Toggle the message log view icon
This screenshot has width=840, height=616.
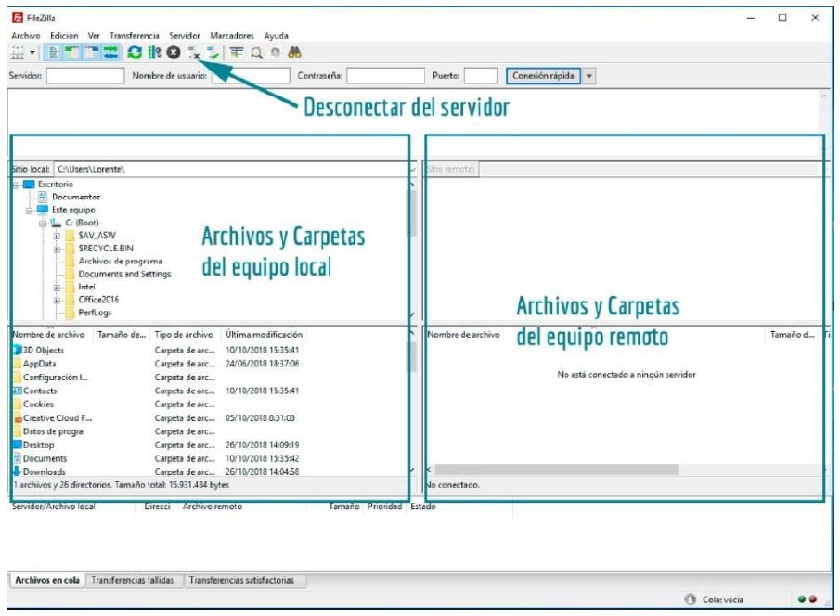[x=53, y=53]
